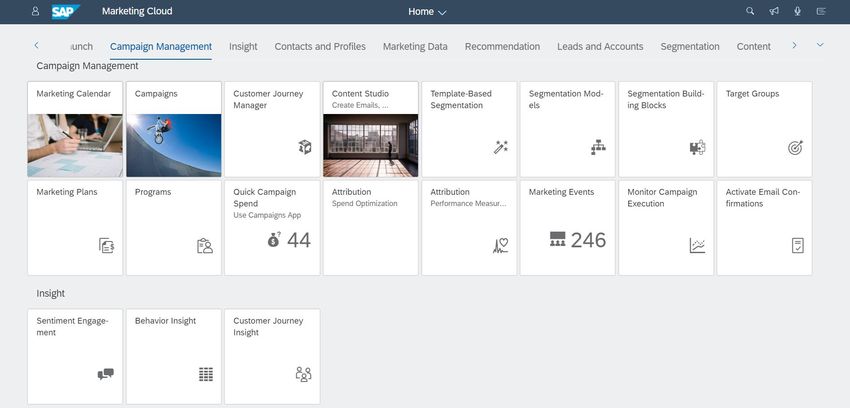Image resolution: width=850 pixels, height=408 pixels.
Task: Open announcements megaphone icon
Action: tap(774, 11)
